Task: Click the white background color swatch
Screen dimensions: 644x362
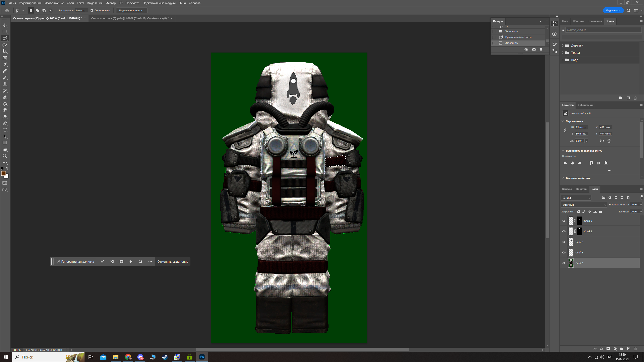Action: tap(7, 177)
